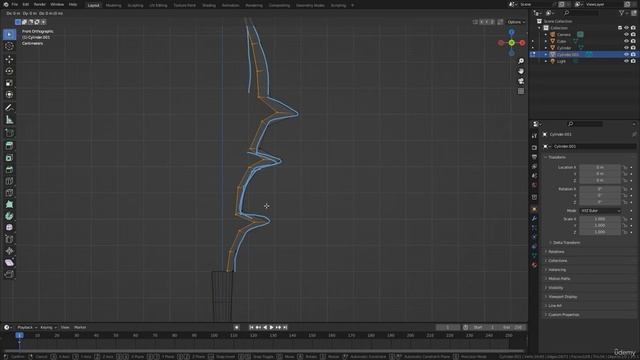Open rotation Mode XYZ Euler dropdown
The width and height of the screenshot is (640, 360).
(x=600, y=211)
